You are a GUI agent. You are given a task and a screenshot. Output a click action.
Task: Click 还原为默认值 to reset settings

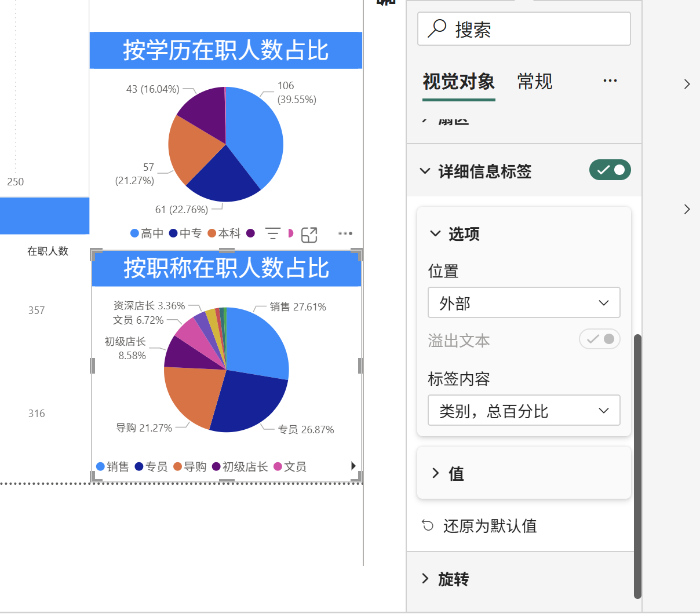(x=490, y=526)
